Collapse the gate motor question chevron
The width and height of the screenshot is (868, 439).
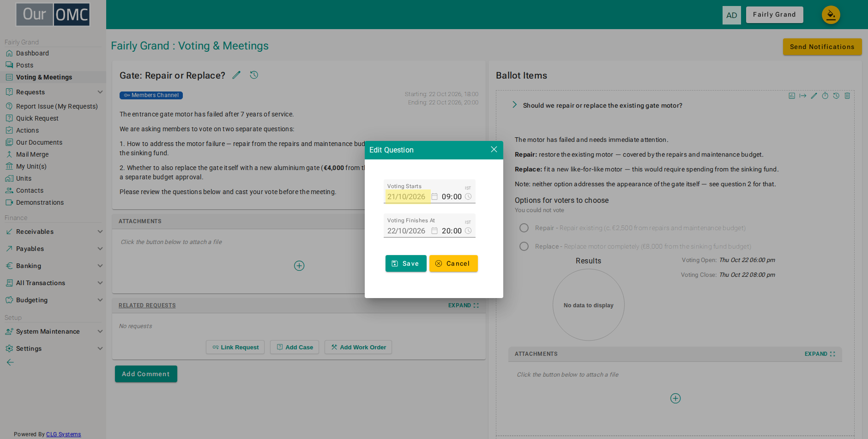pyautogui.click(x=514, y=105)
